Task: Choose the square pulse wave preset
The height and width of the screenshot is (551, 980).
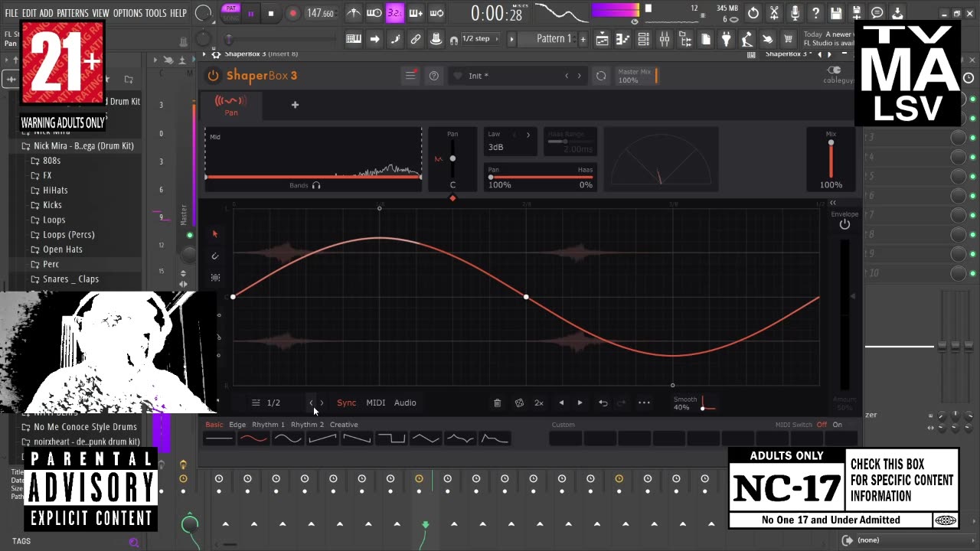Action: tap(391, 439)
